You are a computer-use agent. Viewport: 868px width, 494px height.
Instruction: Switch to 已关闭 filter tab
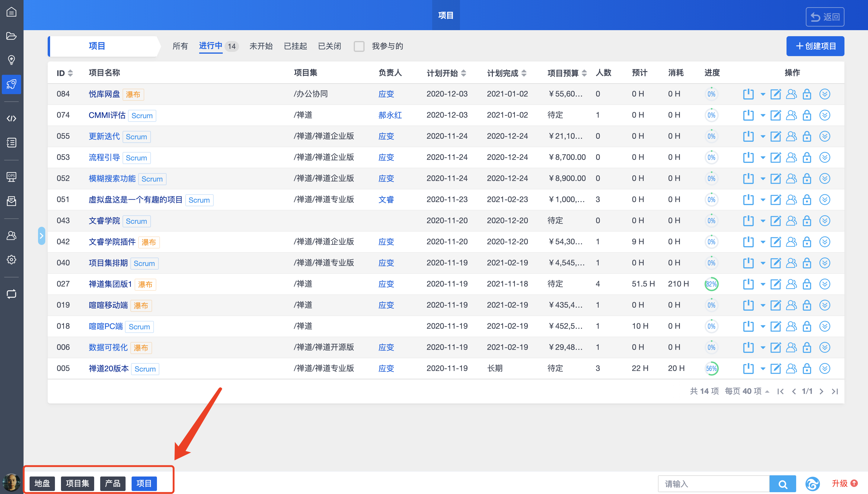(329, 46)
